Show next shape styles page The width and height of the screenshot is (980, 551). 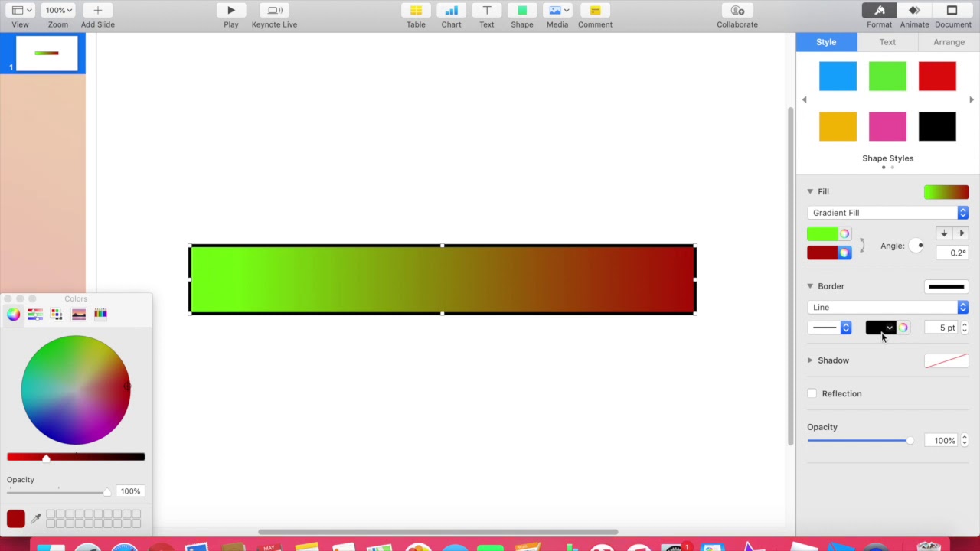[x=972, y=99]
